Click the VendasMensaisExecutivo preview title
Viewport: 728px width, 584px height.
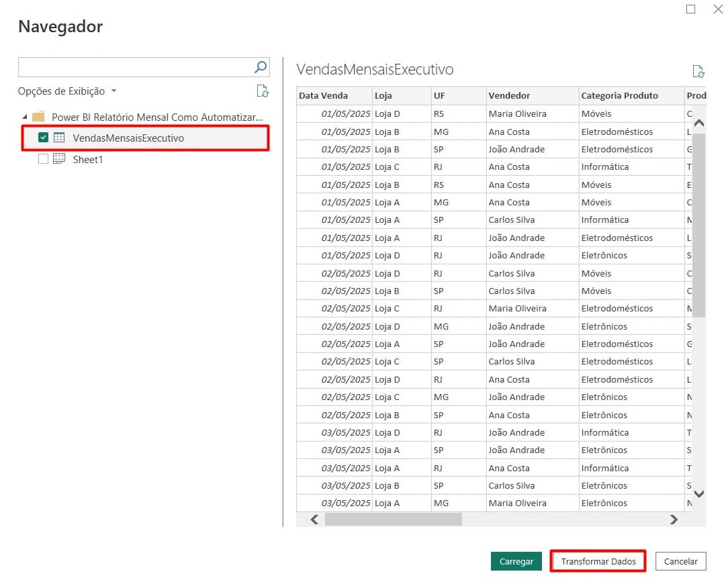[x=375, y=69]
